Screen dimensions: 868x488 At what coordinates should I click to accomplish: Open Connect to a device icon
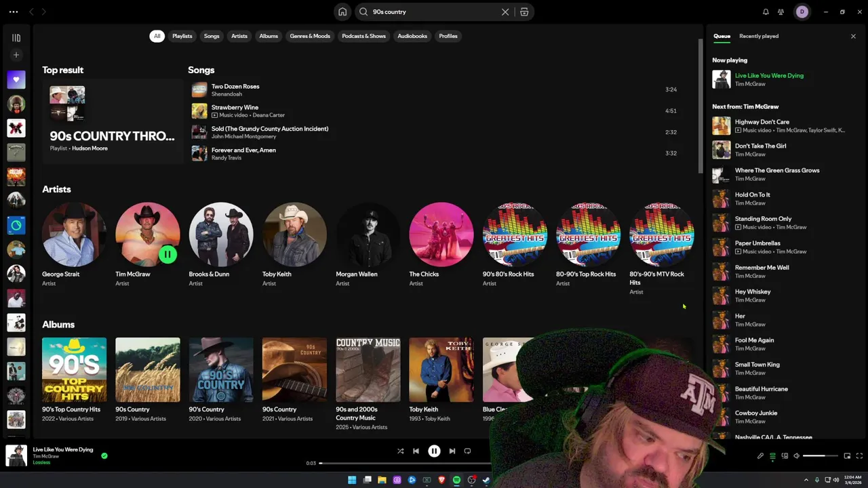click(785, 456)
